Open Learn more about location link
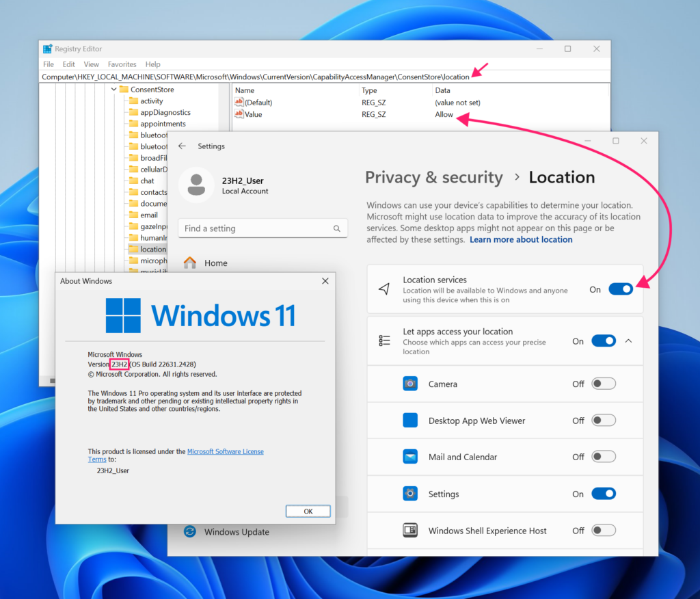The width and height of the screenshot is (700, 599). 520,239
